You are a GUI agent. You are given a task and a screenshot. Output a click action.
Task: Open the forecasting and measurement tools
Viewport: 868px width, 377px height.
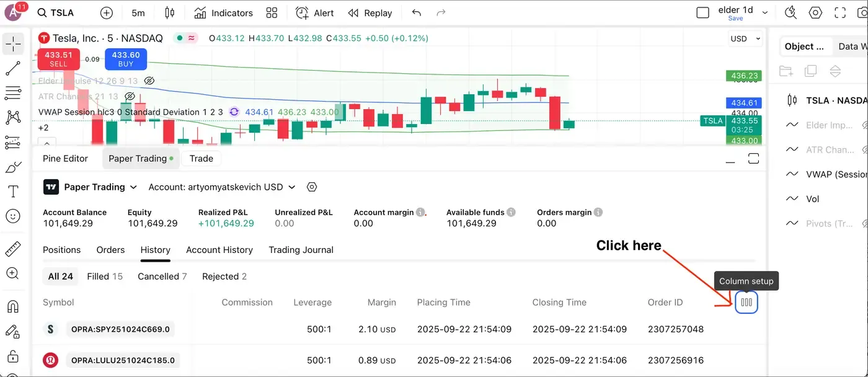coord(12,143)
